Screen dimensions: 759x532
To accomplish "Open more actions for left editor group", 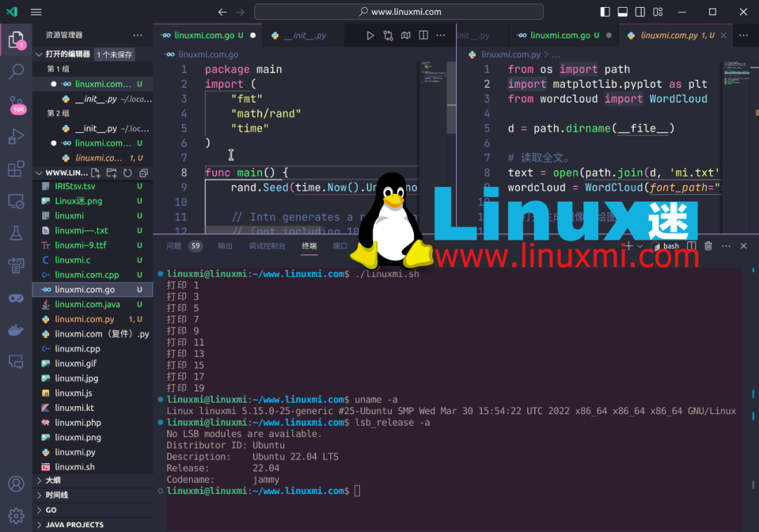I will pyautogui.click(x=441, y=35).
